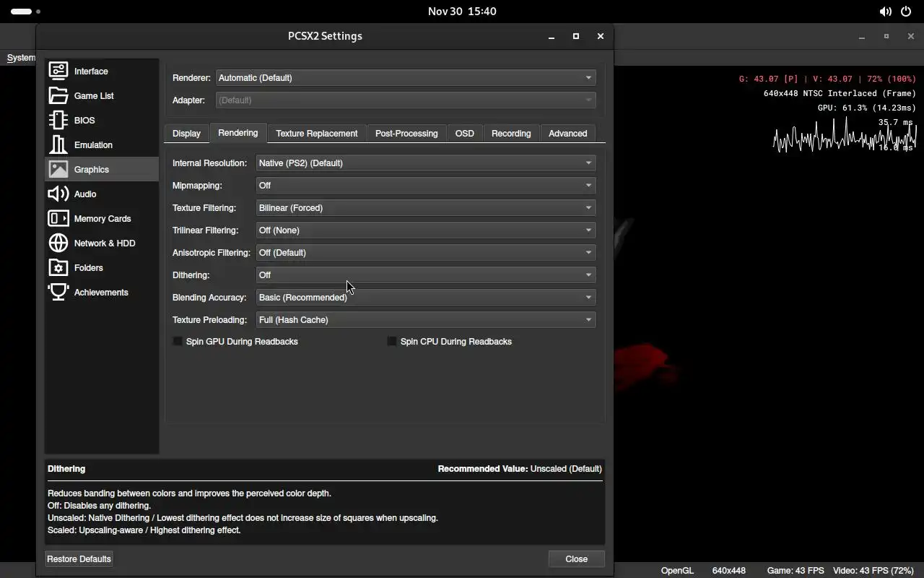The image size is (924, 578).
Task: Open the clock date Nov 30 15:40
Action: point(462,12)
